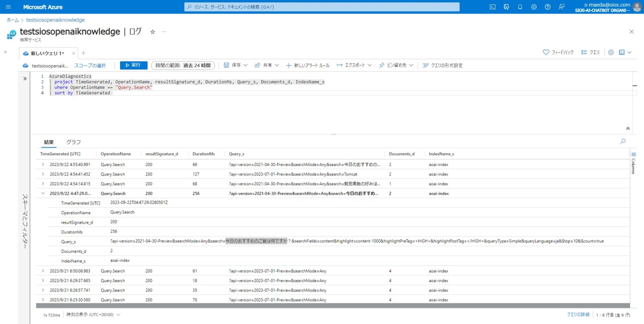Expand the 4:54:41.452 result row
Viewport: 644px width, 324px height.
pos(43,174)
